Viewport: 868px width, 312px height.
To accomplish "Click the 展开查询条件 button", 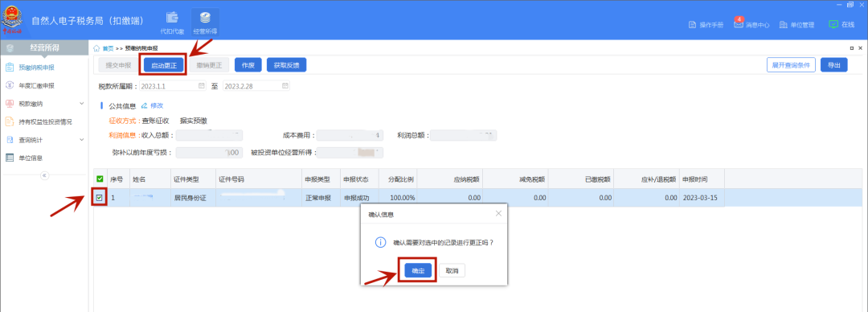I will pos(791,65).
